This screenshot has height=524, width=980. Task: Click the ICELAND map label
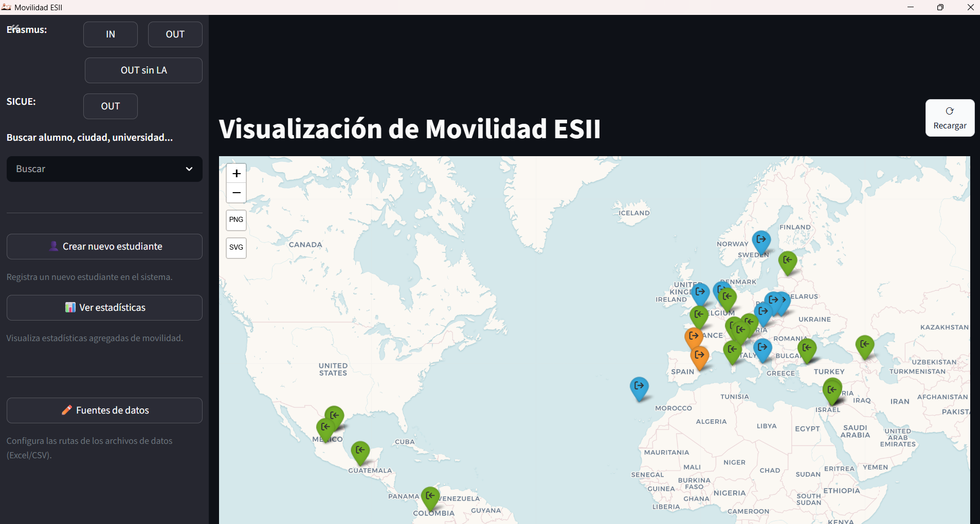click(634, 213)
